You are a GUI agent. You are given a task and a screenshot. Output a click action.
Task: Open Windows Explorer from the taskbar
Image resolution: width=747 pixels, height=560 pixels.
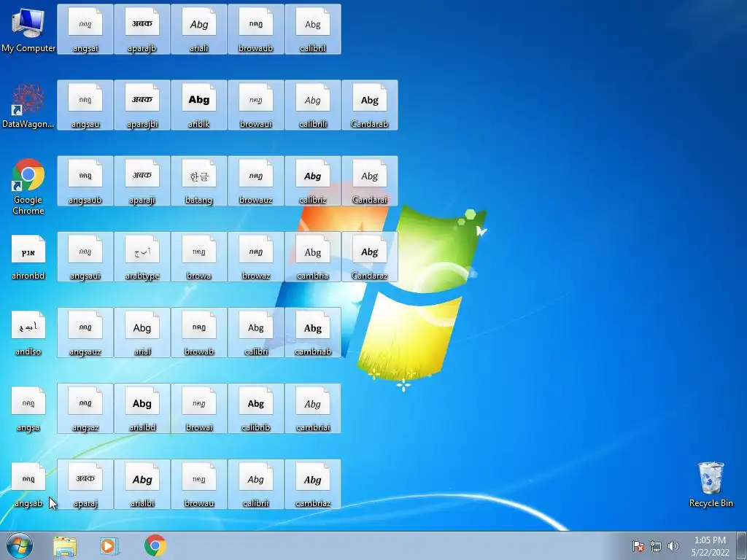(65, 545)
